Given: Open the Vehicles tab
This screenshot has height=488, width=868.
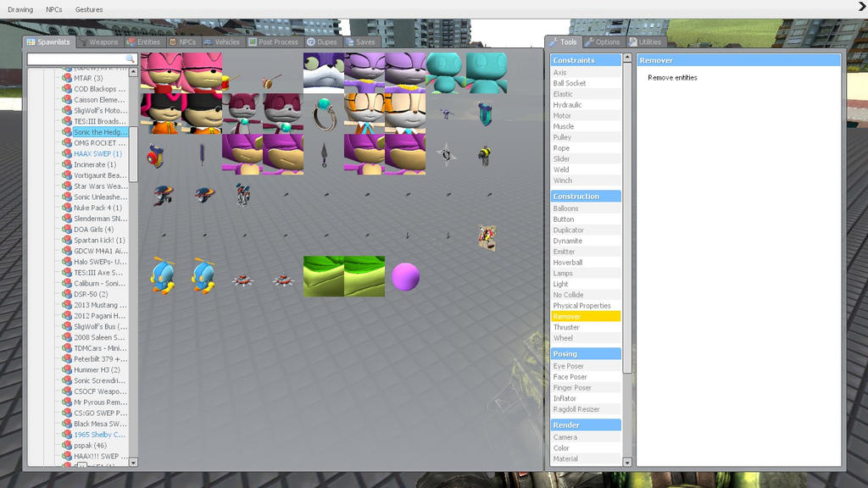Looking at the screenshot, I should tap(221, 42).
